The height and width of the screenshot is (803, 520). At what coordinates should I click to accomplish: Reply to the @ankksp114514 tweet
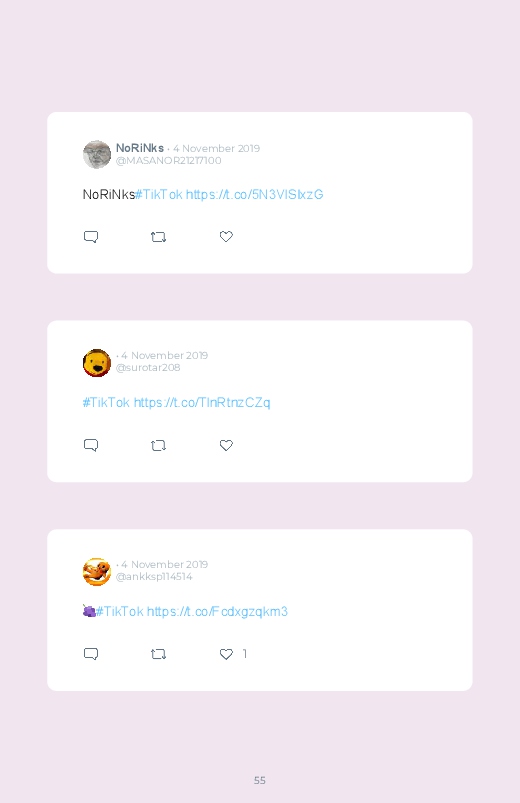click(x=91, y=653)
